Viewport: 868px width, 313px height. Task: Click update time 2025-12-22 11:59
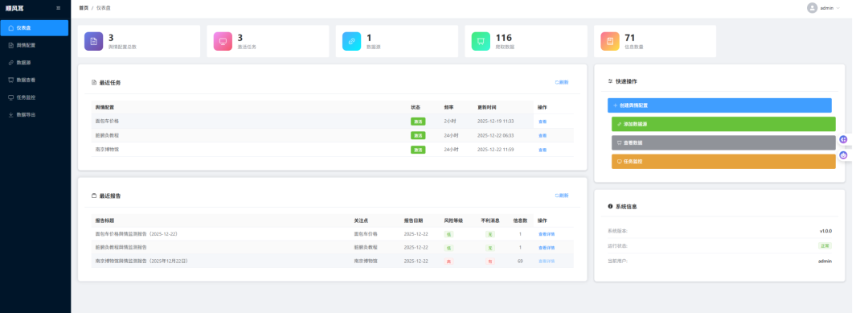pyautogui.click(x=496, y=150)
